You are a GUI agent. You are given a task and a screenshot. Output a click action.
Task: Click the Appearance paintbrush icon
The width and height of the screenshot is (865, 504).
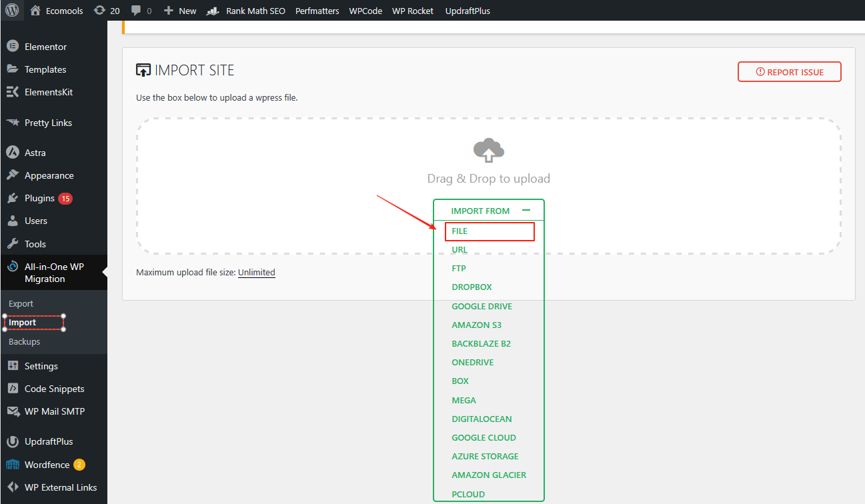12,175
